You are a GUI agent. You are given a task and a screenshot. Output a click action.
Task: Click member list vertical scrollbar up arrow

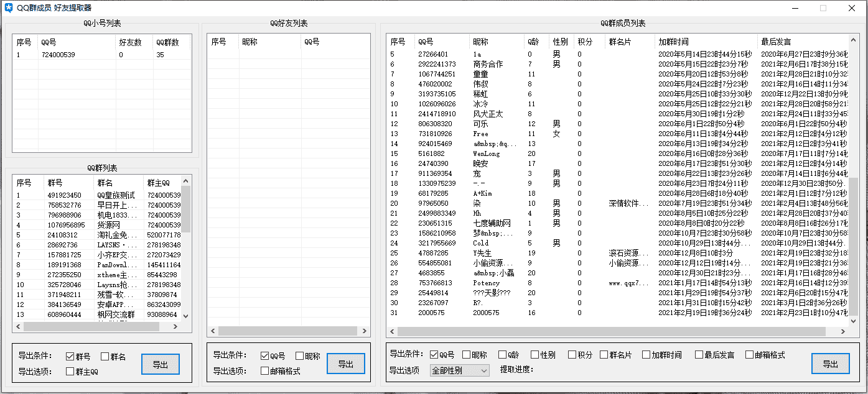[854, 40]
